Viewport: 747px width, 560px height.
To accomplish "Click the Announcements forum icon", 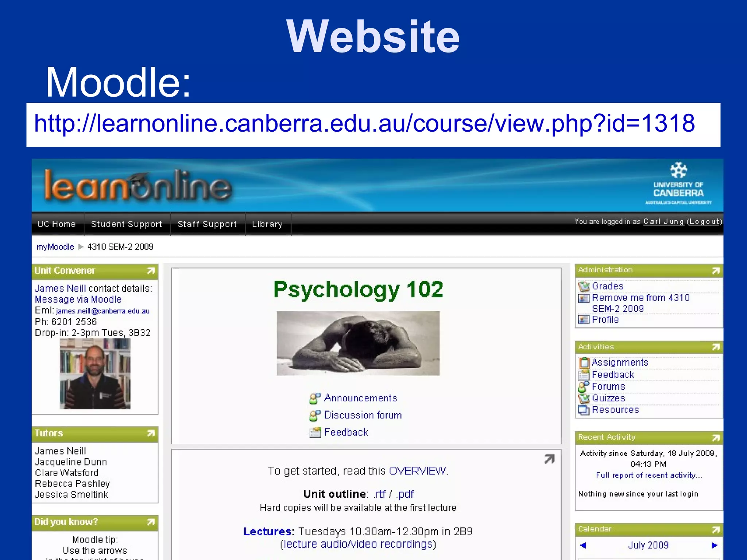I will pyautogui.click(x=315, y=398).
